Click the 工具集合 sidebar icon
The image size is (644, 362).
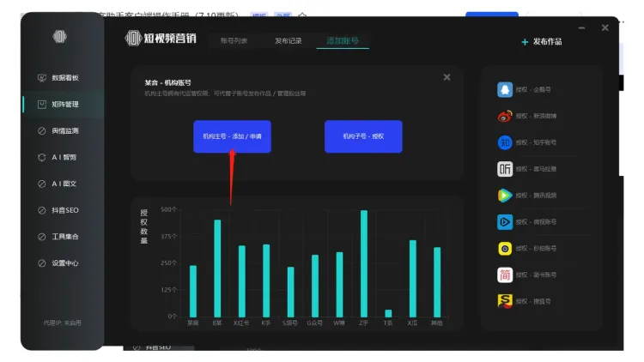click(42, 237)
